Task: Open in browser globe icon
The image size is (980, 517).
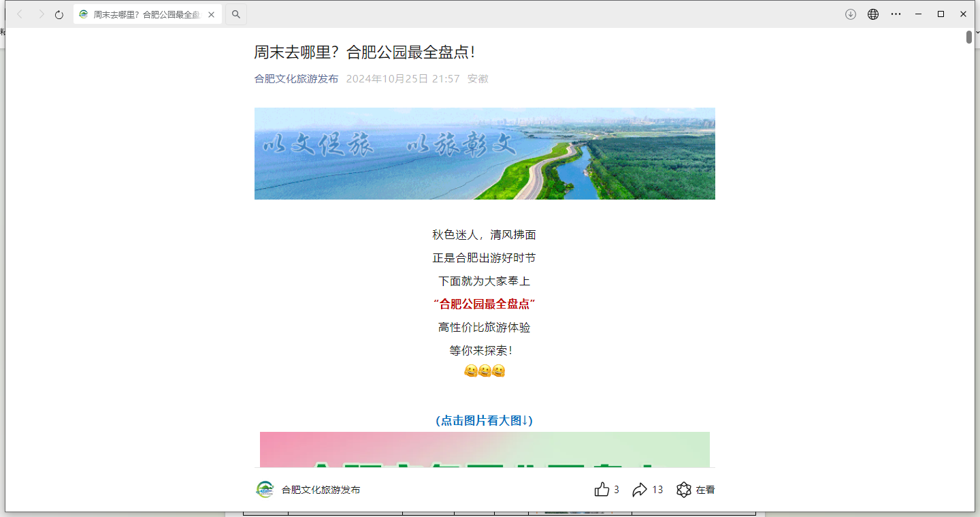Action: (873, 14)
